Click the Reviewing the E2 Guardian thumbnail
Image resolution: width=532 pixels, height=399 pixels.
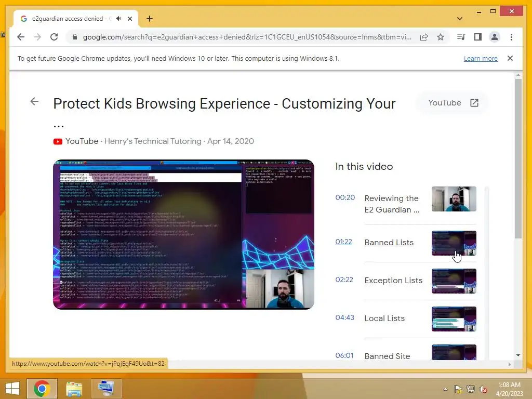click(454, 199)
